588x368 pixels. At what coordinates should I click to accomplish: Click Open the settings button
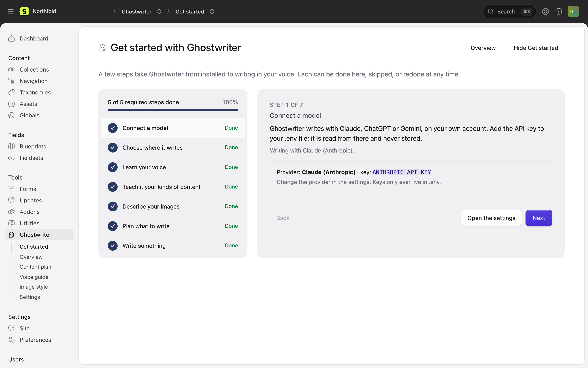(x=491, y=218)
